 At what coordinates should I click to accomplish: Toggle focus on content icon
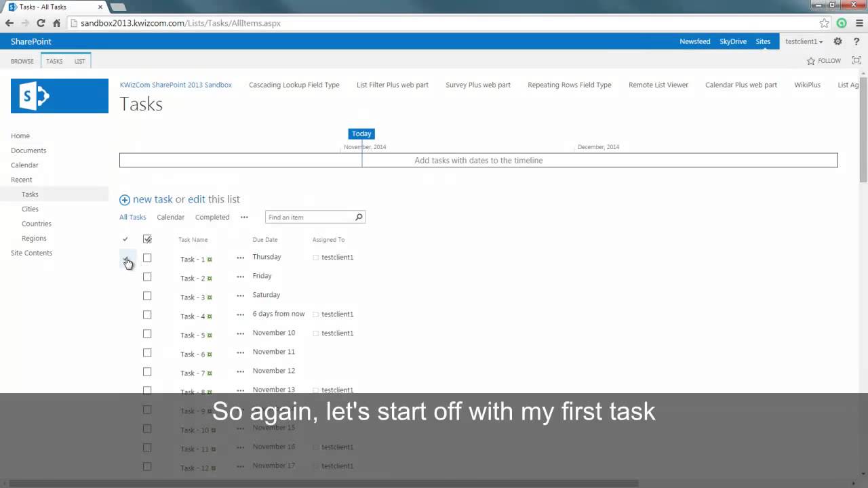click(856, 60)
